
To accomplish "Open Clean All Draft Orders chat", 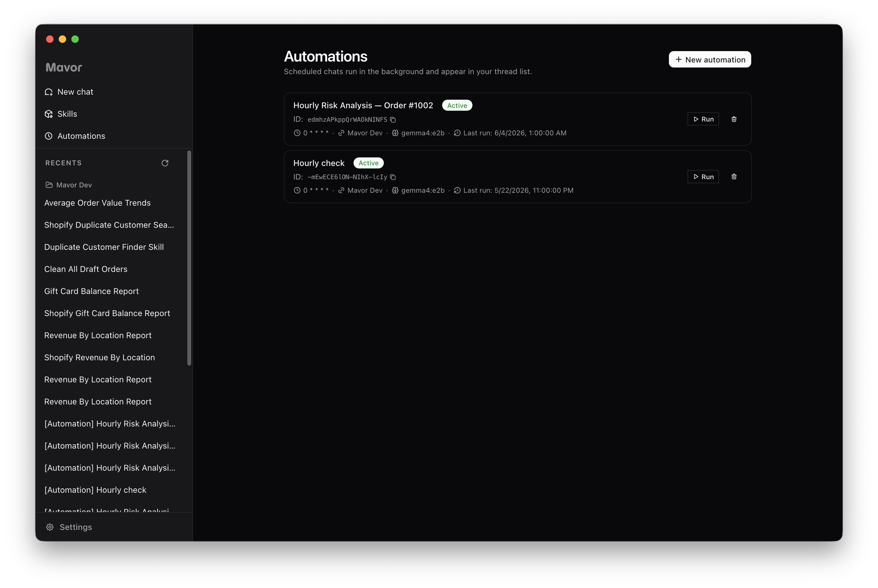I will (86, 269).
